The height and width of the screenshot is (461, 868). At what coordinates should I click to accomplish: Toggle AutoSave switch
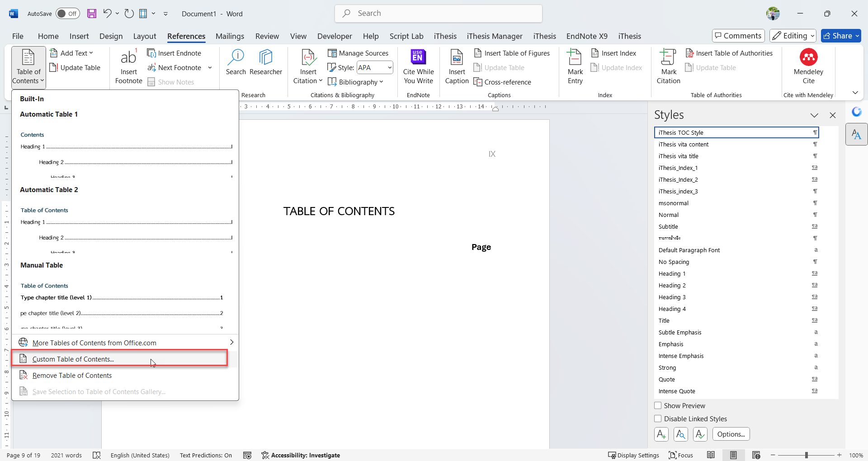point(68,14)
